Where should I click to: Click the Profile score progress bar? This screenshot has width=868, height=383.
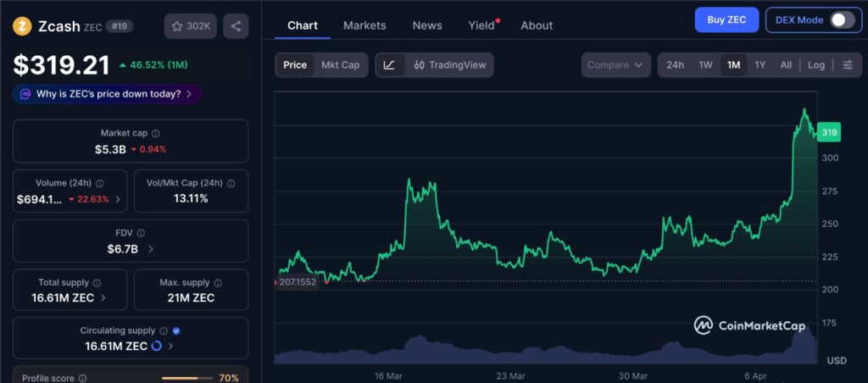187,379
